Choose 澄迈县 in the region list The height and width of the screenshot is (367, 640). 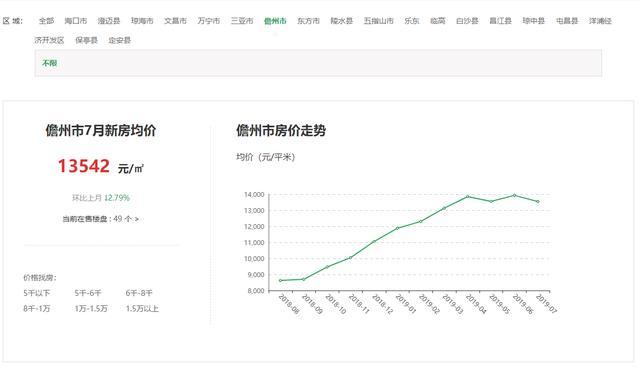pos(109,21)
